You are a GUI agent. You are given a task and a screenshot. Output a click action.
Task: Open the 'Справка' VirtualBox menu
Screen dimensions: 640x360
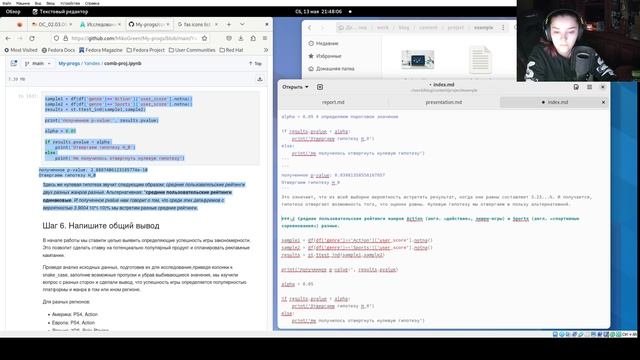[92, 3]
